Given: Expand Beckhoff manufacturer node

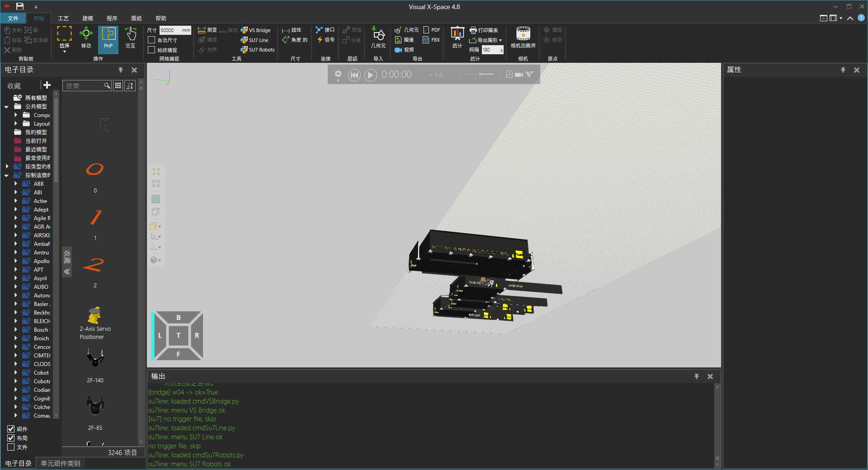Looking at the screenshot, I should (16, 313).
